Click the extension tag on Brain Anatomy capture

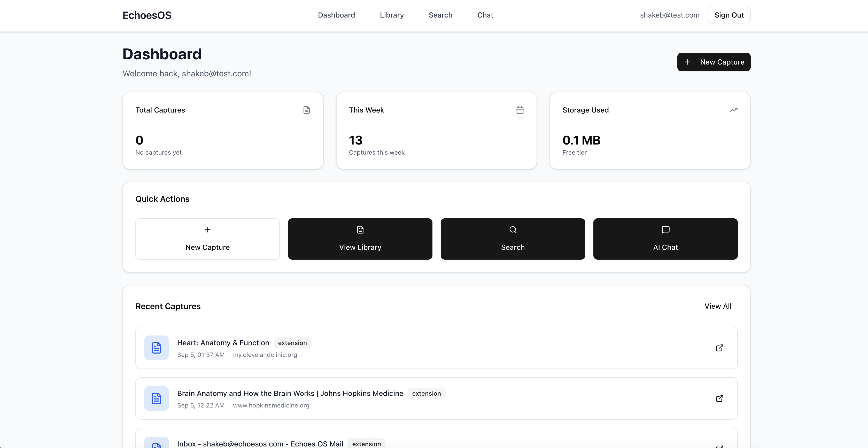click(x=426, y=394)
